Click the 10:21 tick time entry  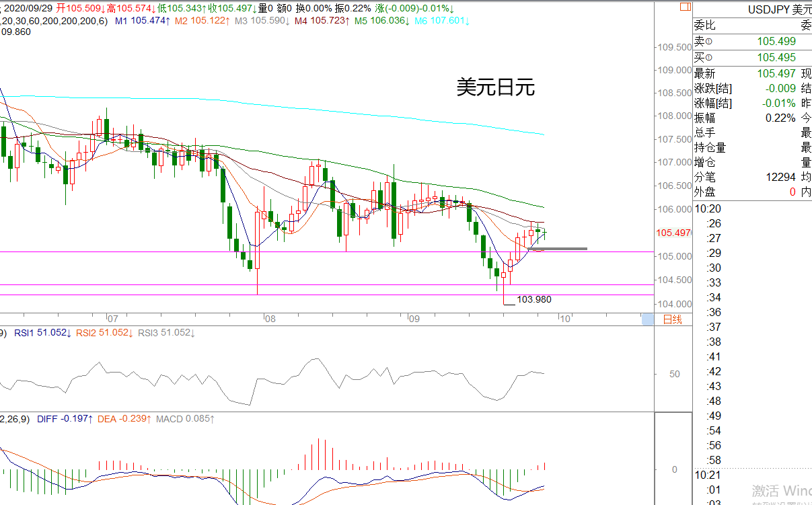708,475
